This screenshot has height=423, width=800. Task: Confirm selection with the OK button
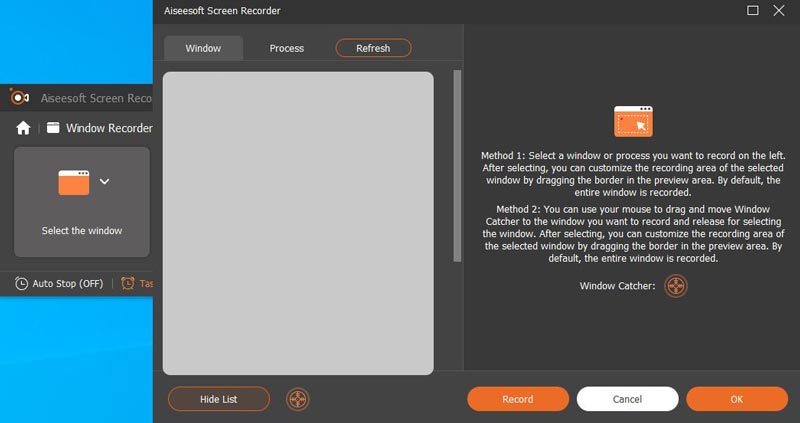pyautogui.click(x=736, y=399)
